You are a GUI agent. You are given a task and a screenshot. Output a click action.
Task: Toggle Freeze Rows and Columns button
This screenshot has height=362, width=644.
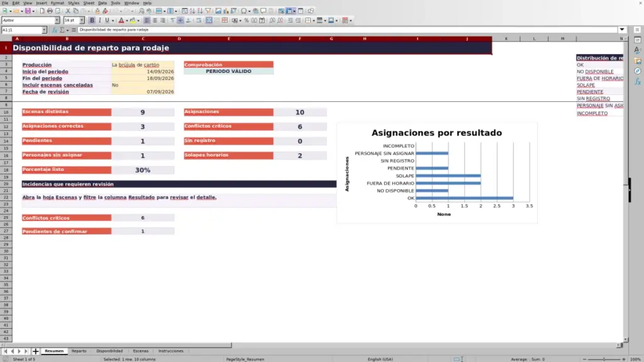pyautogui.click(x=289, y=11)
